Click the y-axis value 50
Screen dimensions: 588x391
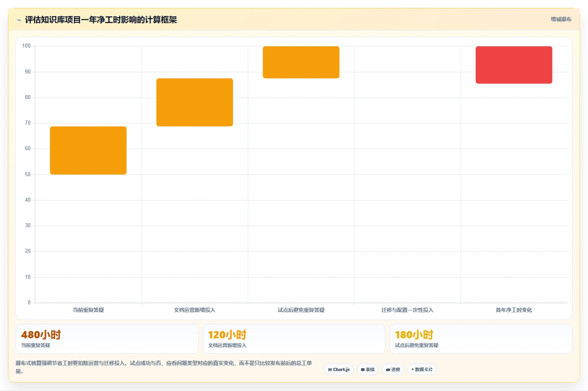28,175
